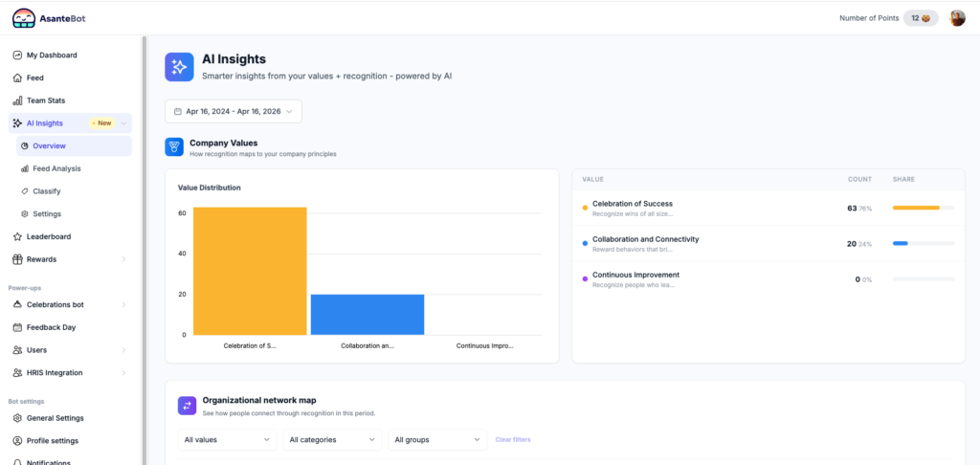Click the AI Insights sparkle header icon

pyautogui.click(x=179, y=66)
